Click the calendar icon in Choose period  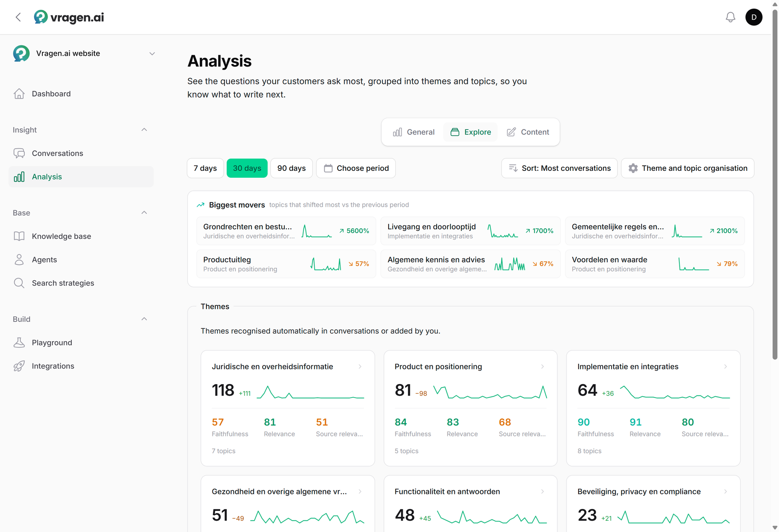(328, 168)
